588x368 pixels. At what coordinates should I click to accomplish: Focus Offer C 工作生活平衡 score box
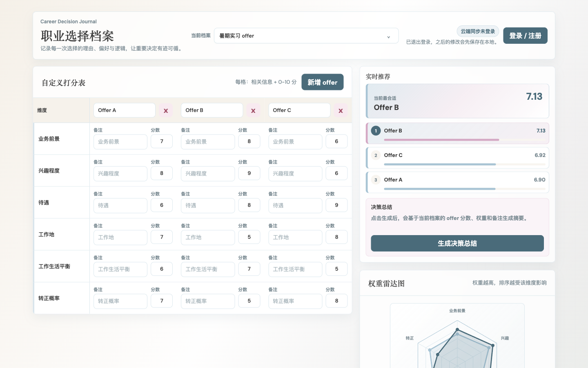click(x=336, y=269)
